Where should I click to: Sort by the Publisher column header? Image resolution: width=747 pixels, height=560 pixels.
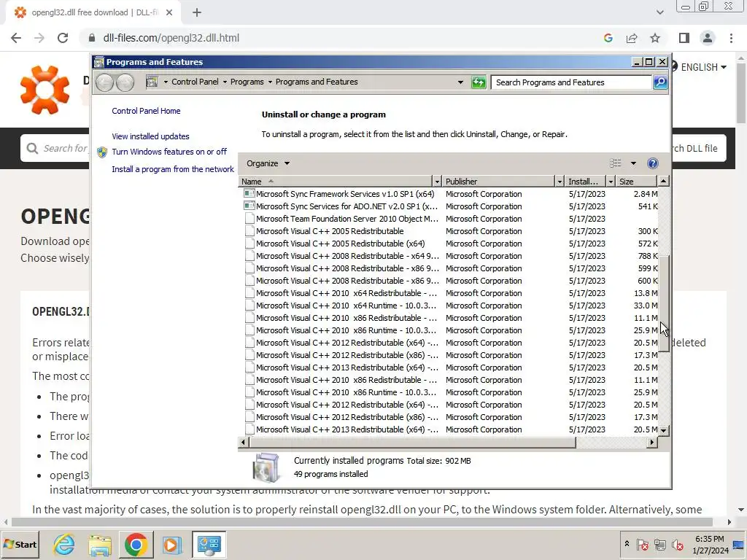[499, 182]
